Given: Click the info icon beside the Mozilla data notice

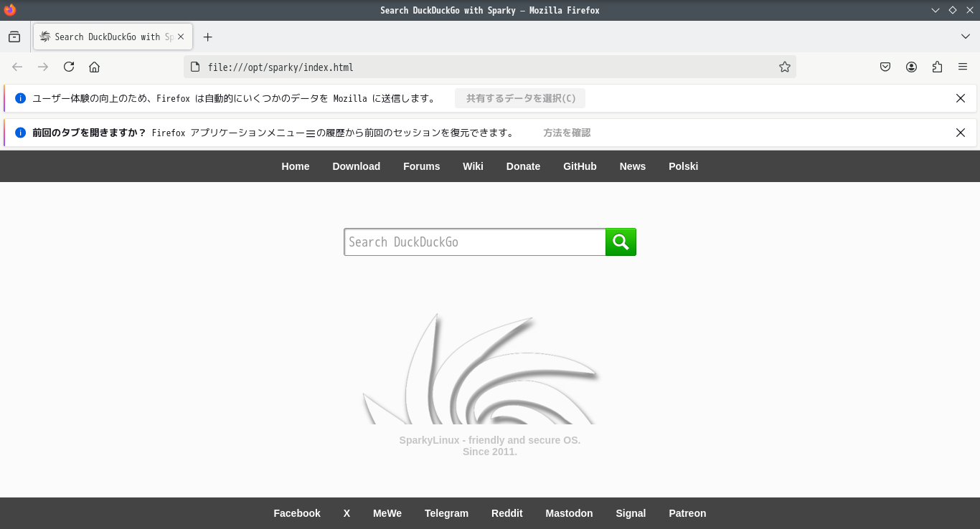Looking at the screenshot, I should coord(20,98).
